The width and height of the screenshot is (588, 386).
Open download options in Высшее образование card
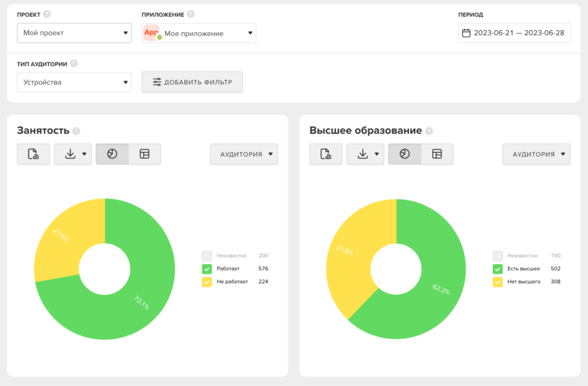(x=365, y=154)
